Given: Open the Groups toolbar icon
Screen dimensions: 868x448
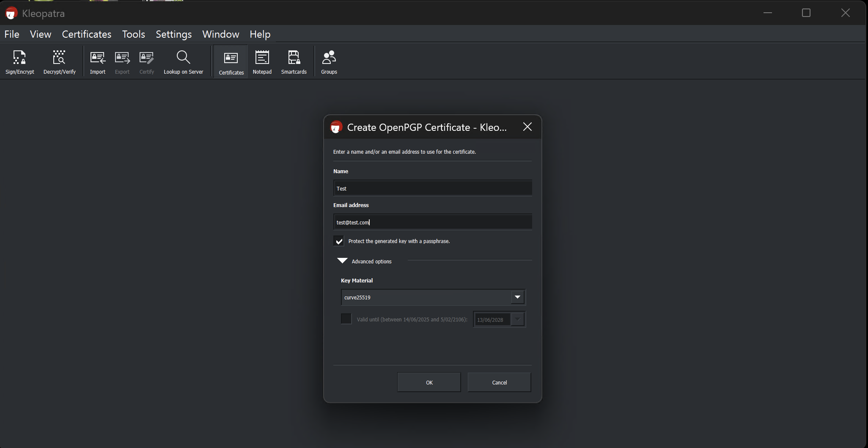Looking at the screenshot, I should [x=329, y=62].
